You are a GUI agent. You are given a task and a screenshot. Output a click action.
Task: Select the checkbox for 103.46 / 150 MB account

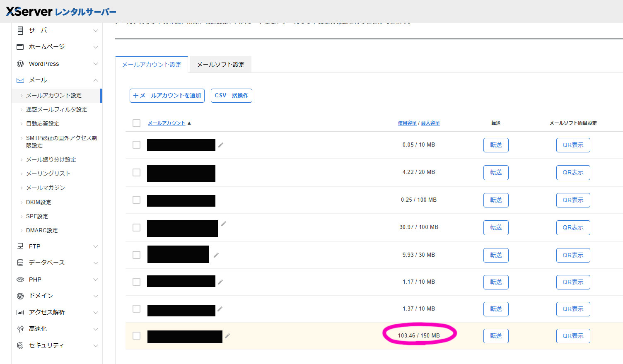coord(136,335)
